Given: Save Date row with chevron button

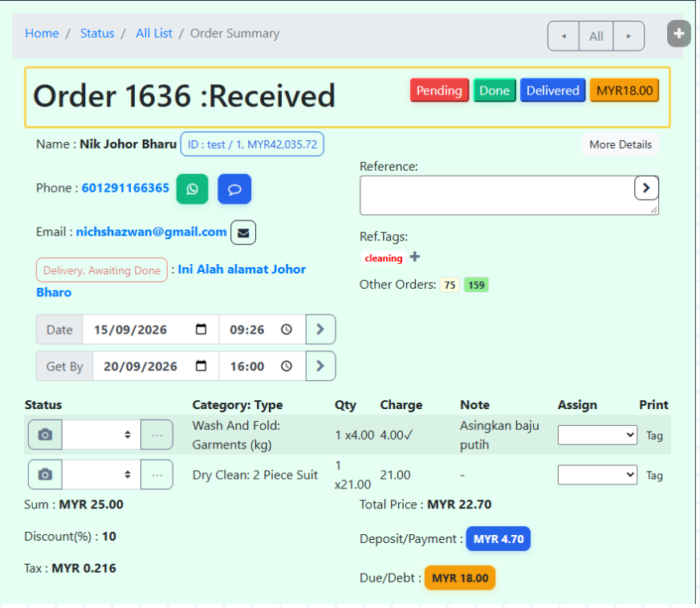Looking at the screenshot, I should click(320, 329).
